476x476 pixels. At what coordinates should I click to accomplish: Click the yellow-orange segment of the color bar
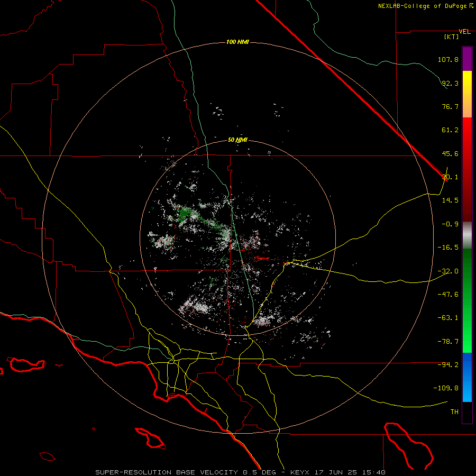click(x=467, y=94)
